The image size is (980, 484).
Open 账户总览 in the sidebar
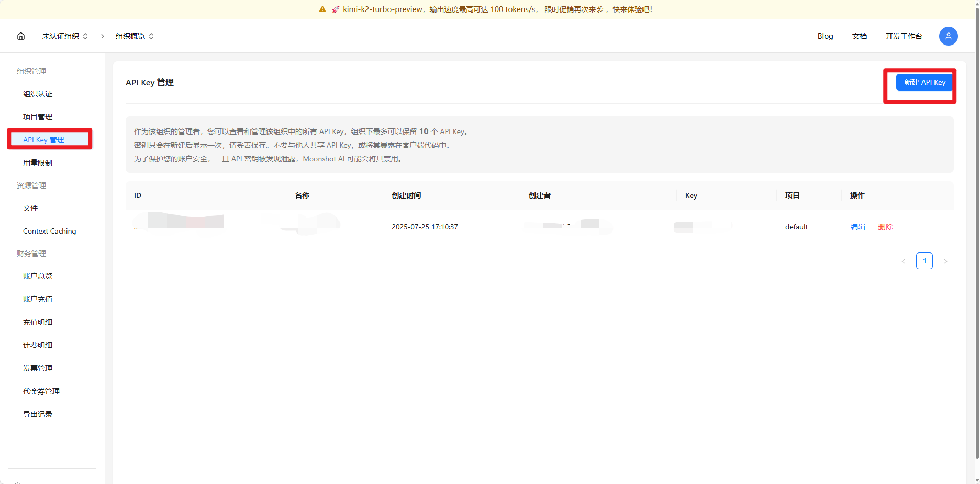(x=38, y=276)
